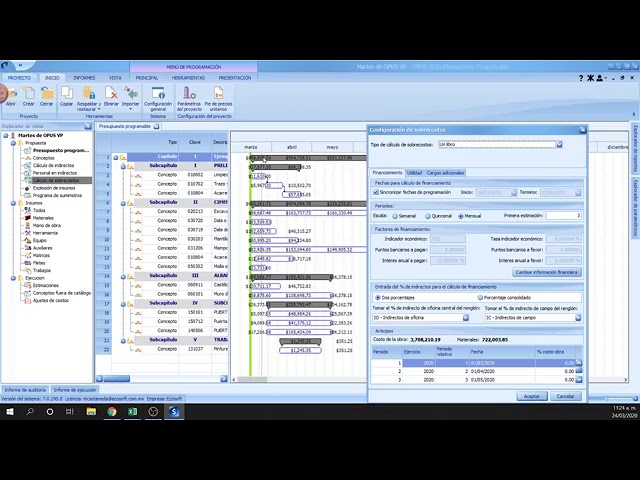Click the Aceptar button
This screenshot has width=640, height=480.
click(x=531, y=396)
